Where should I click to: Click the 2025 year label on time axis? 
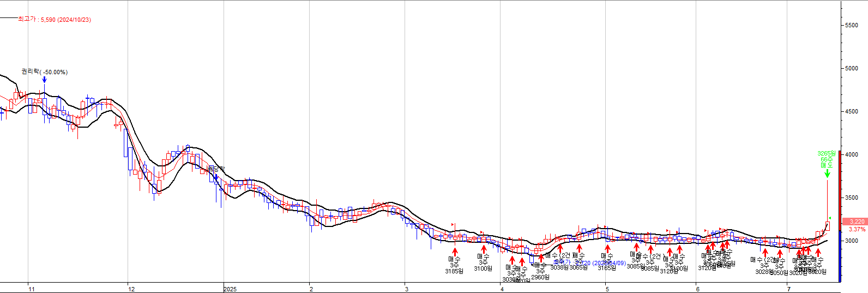pyautogui.click(x=230, y=289)
